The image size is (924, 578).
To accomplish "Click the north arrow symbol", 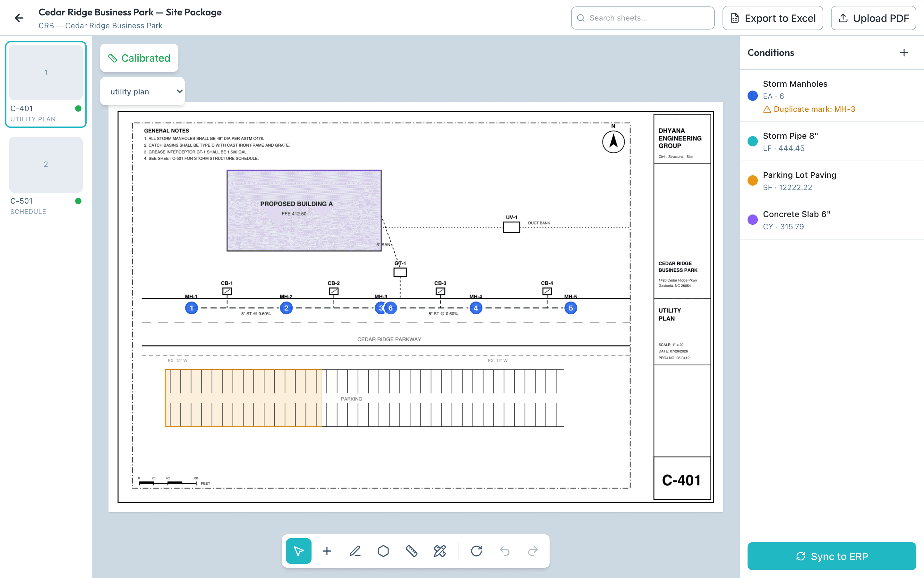I will pyautogui.click(x=613, y=141).
